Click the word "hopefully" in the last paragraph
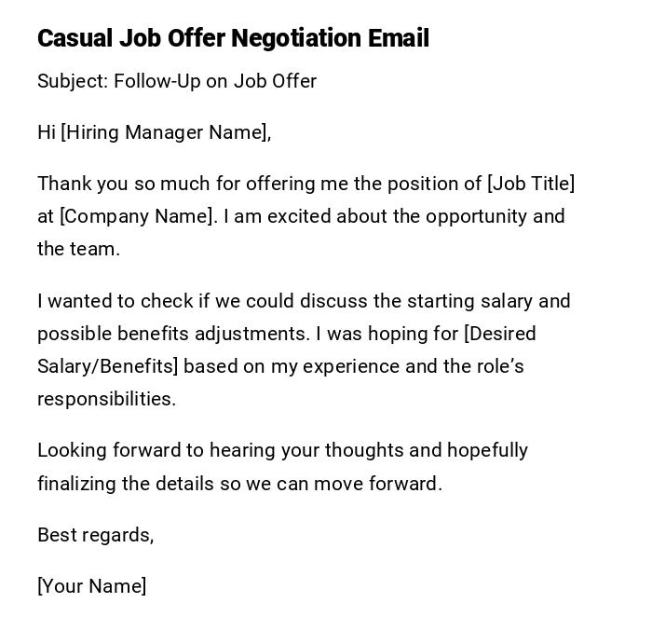This screenshot has height=644, width=652. point(487,450)
